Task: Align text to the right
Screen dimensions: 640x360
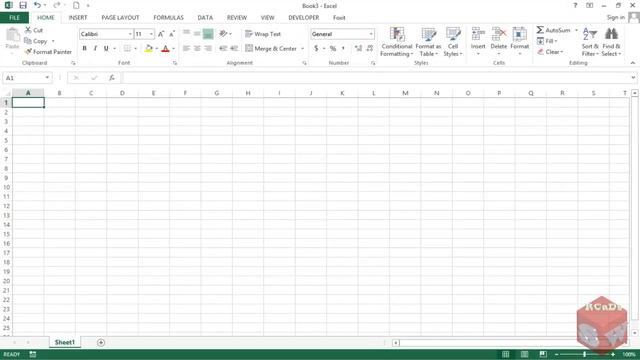Action: coord(208,49)
